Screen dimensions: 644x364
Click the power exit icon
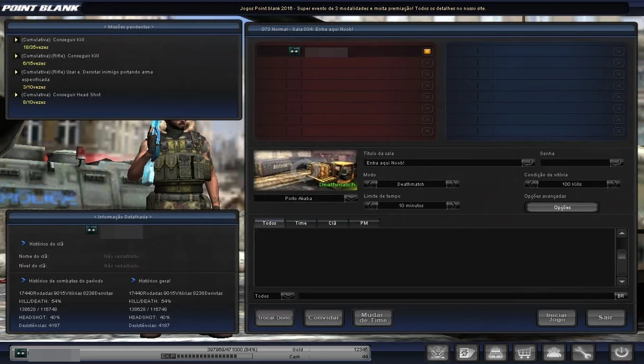pyautogui.click(x=621, y=353)
